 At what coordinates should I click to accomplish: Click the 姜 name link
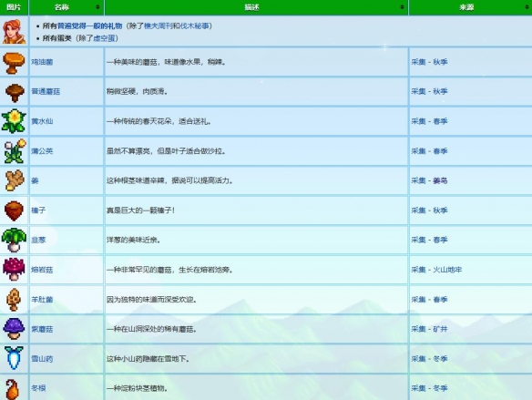tap(35, 180)
